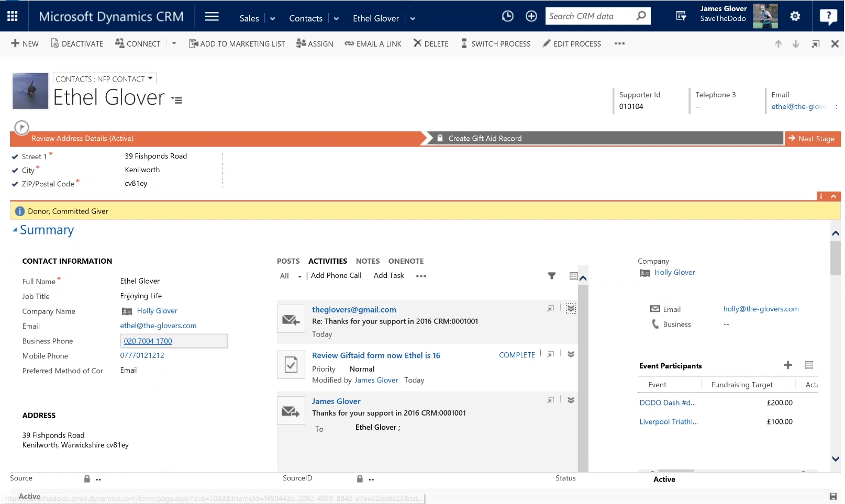The height and width of the screenshot is (504, 845).
Task: Click Add Phone Call
Action: point(336,275)
